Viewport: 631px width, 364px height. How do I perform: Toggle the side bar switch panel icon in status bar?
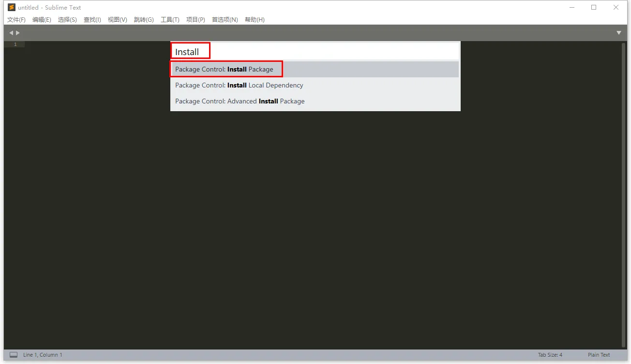(14, 355)
